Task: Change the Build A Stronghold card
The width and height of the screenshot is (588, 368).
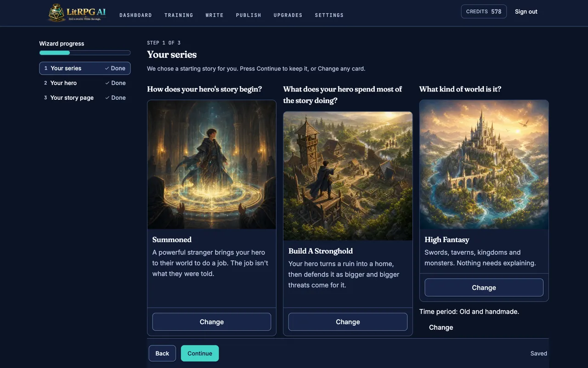Action: click(348, 322)
